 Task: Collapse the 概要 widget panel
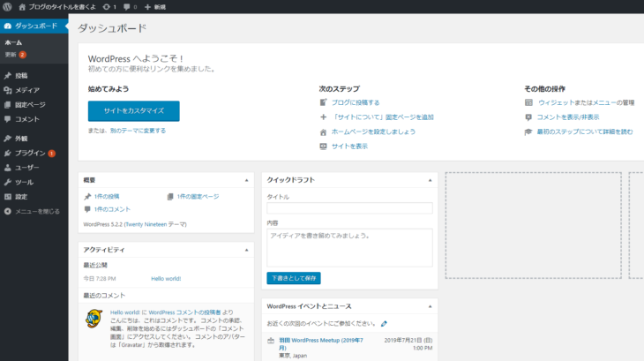pyautogui.click(x=248, y=180)
